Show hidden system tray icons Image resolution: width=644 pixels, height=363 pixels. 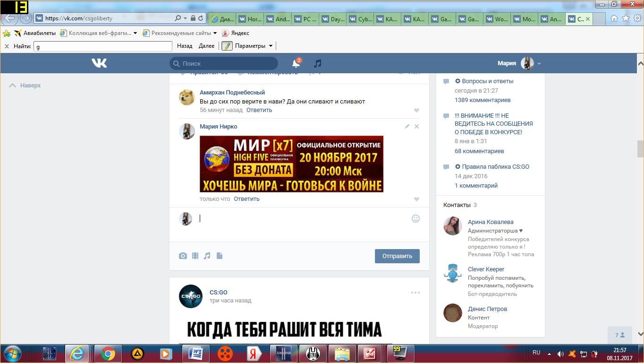coord(549,354)
